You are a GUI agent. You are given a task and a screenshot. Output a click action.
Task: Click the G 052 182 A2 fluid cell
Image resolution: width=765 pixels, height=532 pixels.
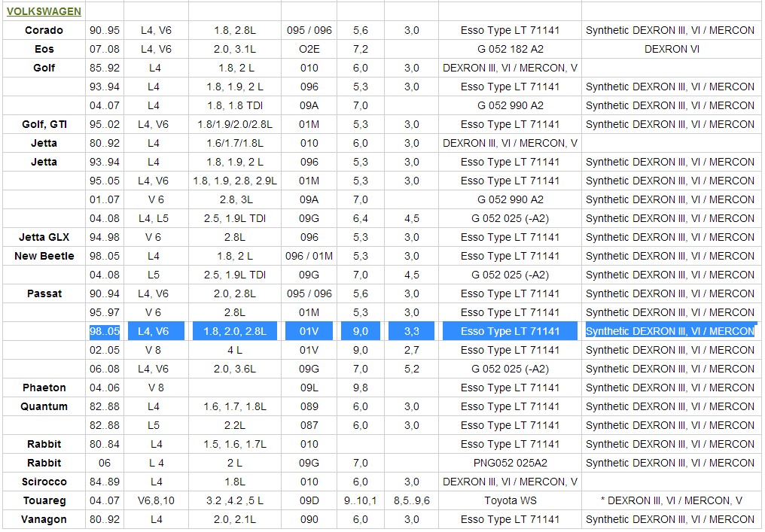pyautogui.click(x=510, y=49)
